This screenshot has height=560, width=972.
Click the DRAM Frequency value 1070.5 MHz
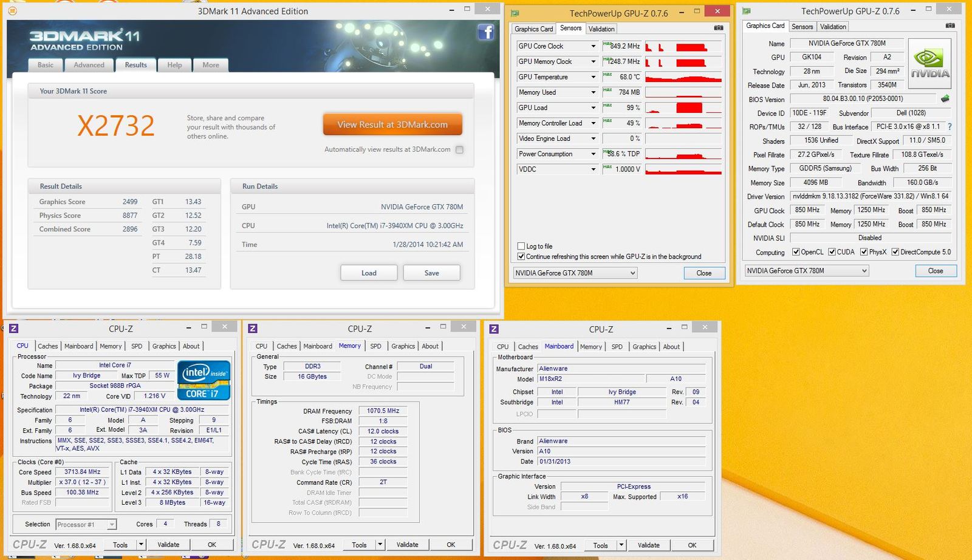click(x=383, y=411)
